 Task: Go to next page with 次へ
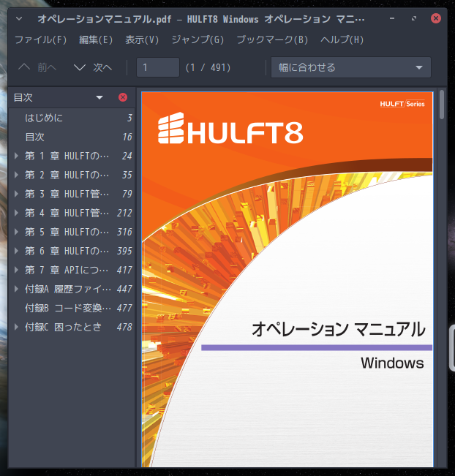pyautogui.click(x=93, y=67)
